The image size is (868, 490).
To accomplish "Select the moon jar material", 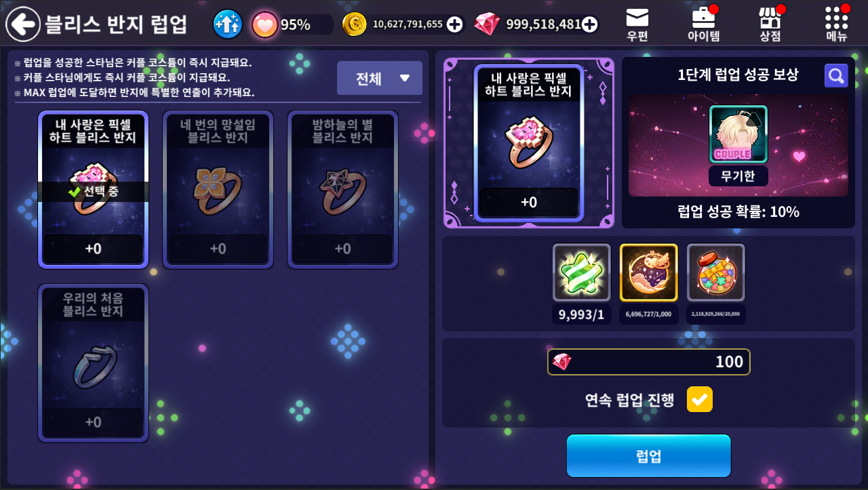I will pyautogui.click(x=649, y=272).
